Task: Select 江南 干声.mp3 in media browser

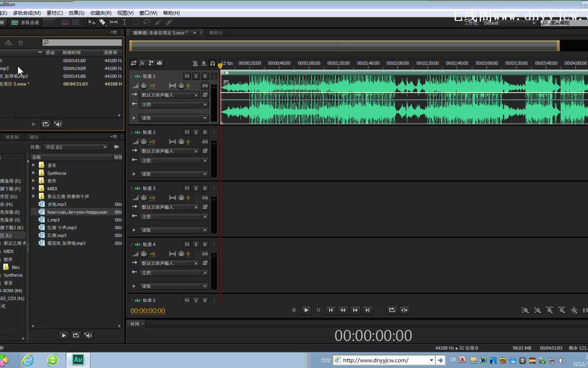Action: click(x=62, y=228)
